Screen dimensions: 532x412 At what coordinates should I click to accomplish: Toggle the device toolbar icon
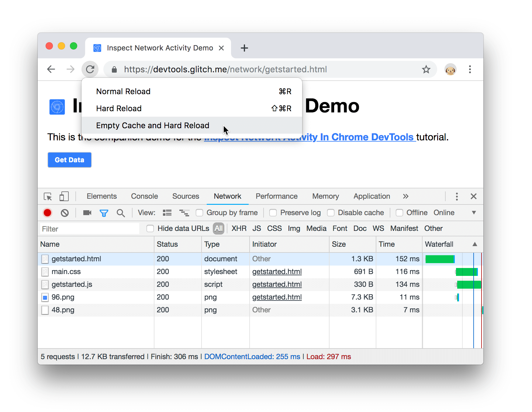coord(64,196)
